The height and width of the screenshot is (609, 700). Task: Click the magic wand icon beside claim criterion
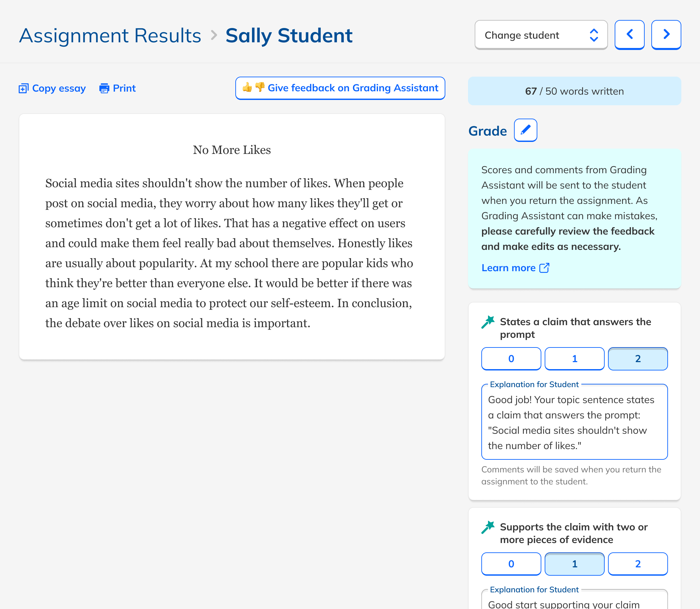(x=489, y=321)
